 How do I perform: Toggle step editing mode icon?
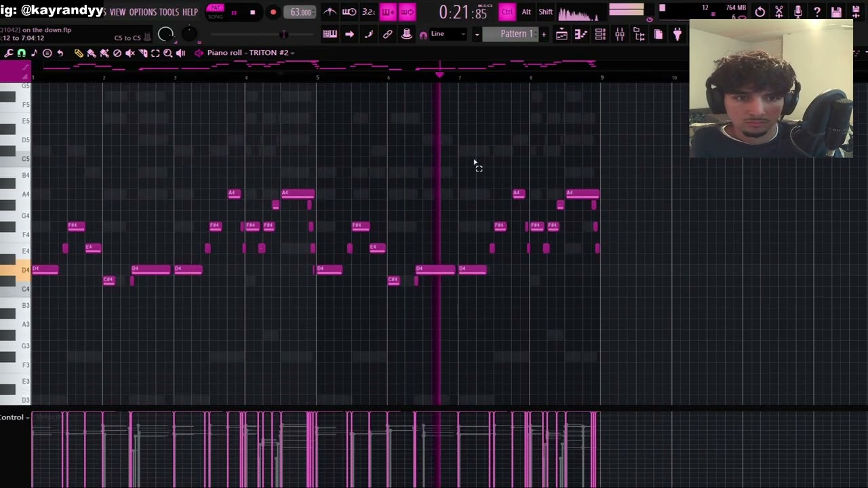point(368,34)
